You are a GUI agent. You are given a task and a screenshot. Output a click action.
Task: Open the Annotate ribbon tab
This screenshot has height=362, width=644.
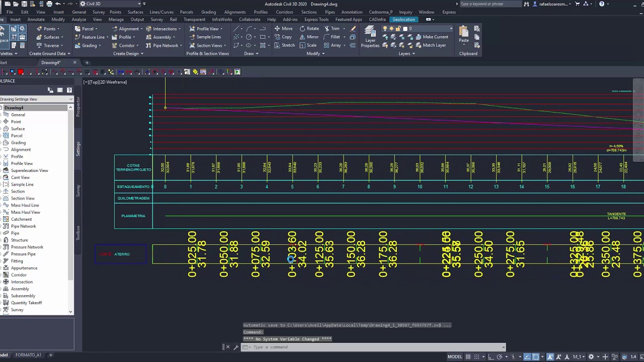36,20
